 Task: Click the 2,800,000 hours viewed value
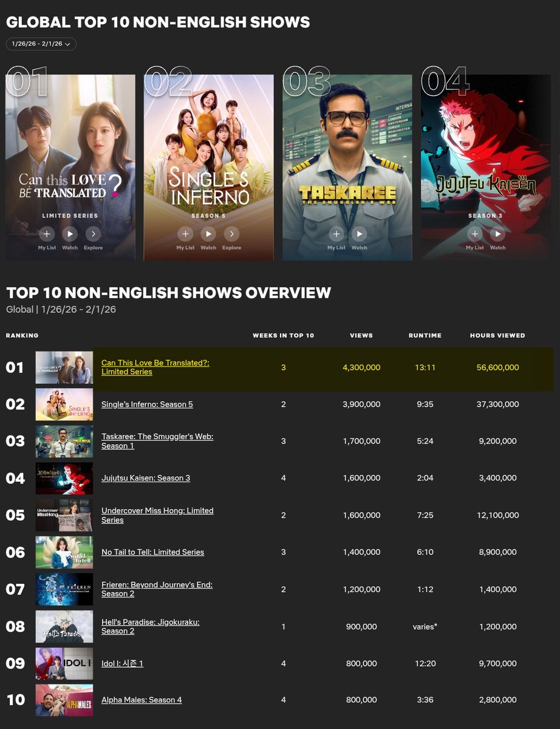(x=497, y=700)
